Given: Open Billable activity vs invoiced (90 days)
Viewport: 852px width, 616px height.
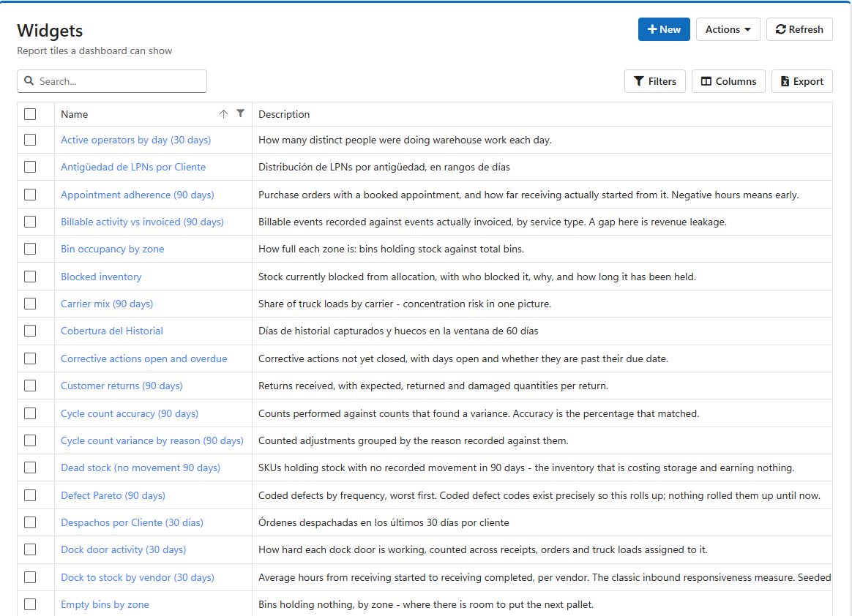Looking at the screenshot, I should point(142,222).
